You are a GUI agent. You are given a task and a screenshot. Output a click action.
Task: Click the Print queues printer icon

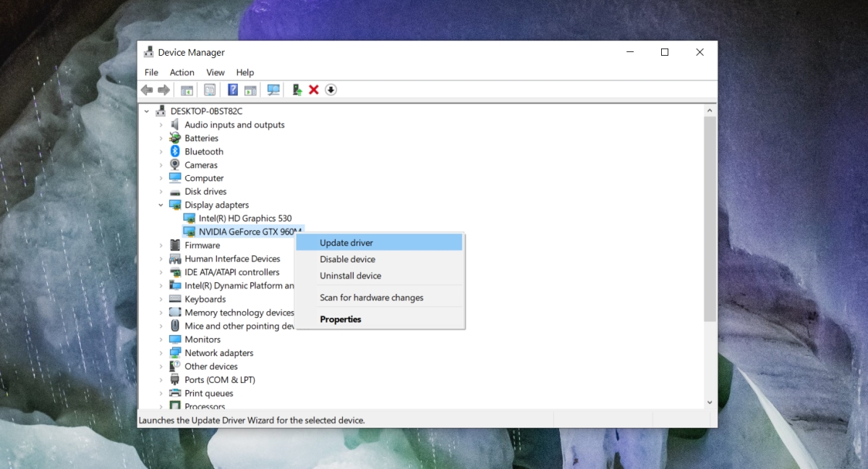[x=175, y=394]
